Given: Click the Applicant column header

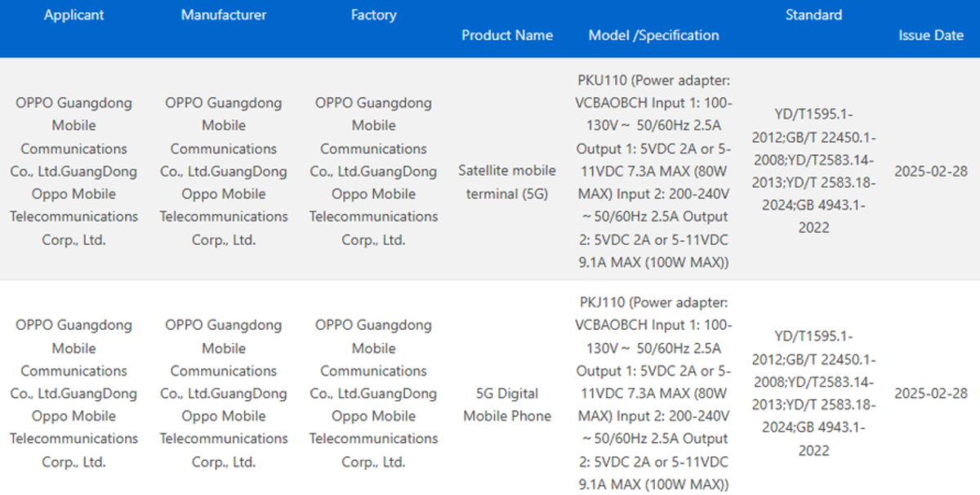Looking at the screenshot, I should tap(73, 16).
